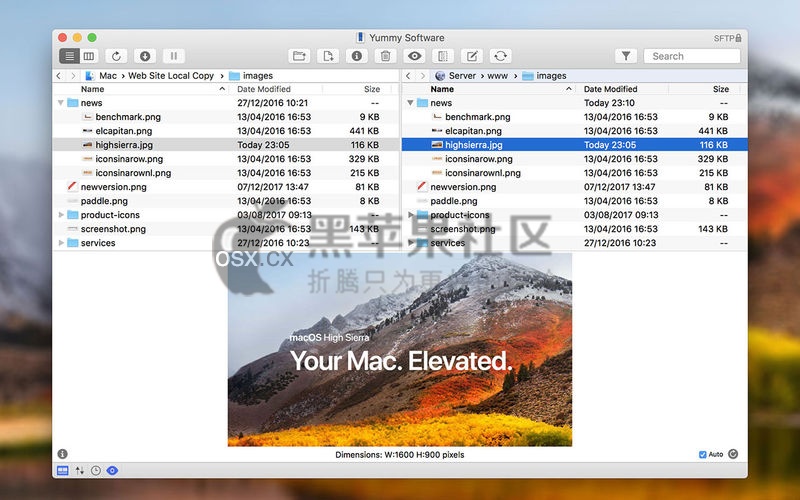Sort local pane by Date Modified
Screen dimensions: 800x500
click(x=264, y=89)
